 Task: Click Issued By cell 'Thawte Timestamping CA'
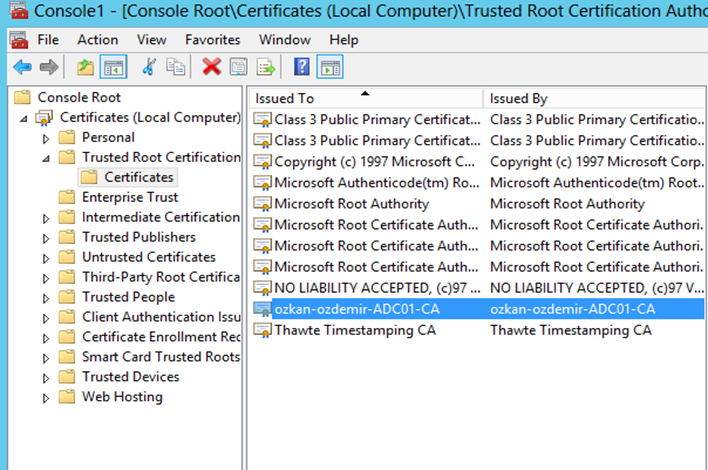point(571,330)
